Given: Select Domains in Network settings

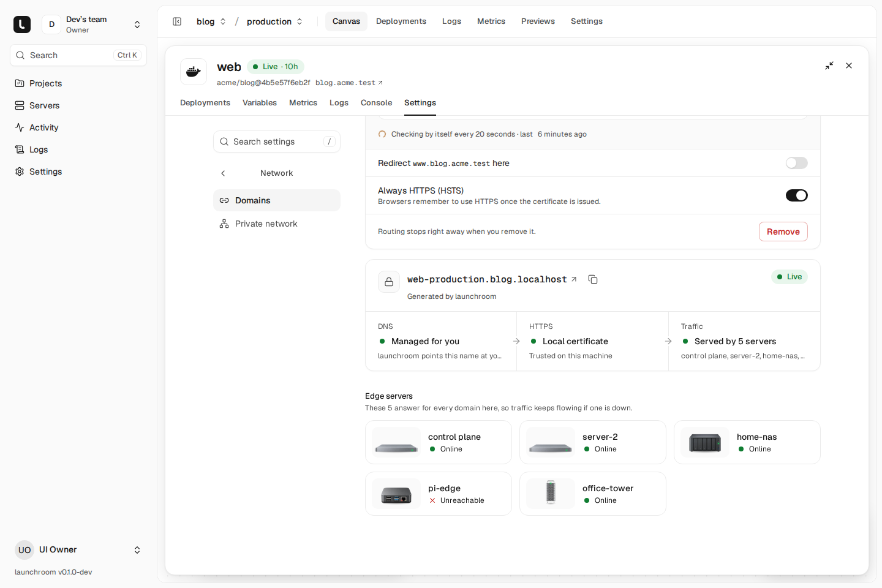Looking at the screenshot, I should coord(277,200).
